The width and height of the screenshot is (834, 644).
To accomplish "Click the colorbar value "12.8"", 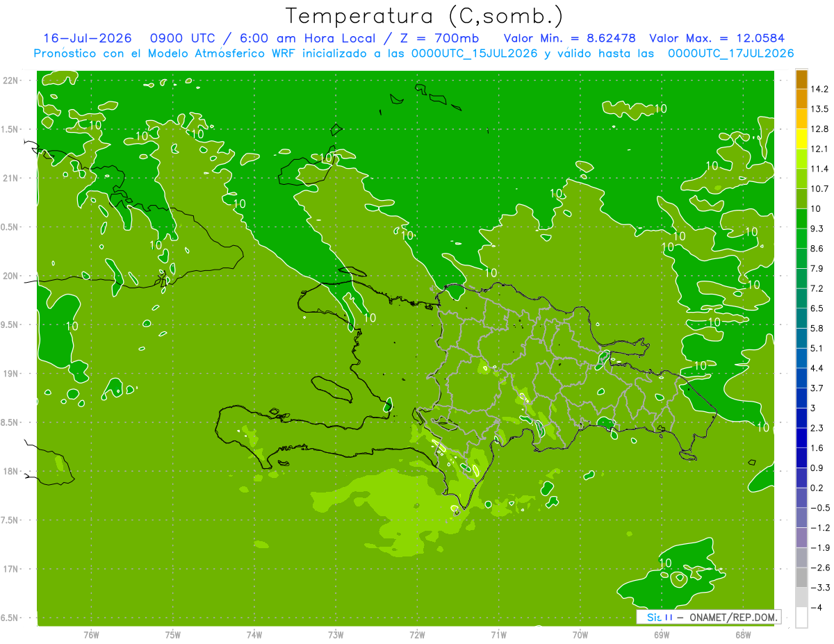I will point(819,129).
